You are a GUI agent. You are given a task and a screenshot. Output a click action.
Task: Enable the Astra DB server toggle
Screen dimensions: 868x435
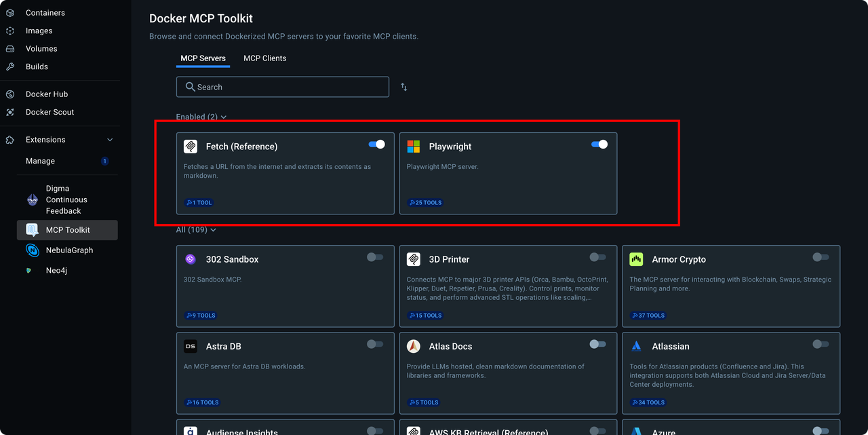(x=375, y=344)
